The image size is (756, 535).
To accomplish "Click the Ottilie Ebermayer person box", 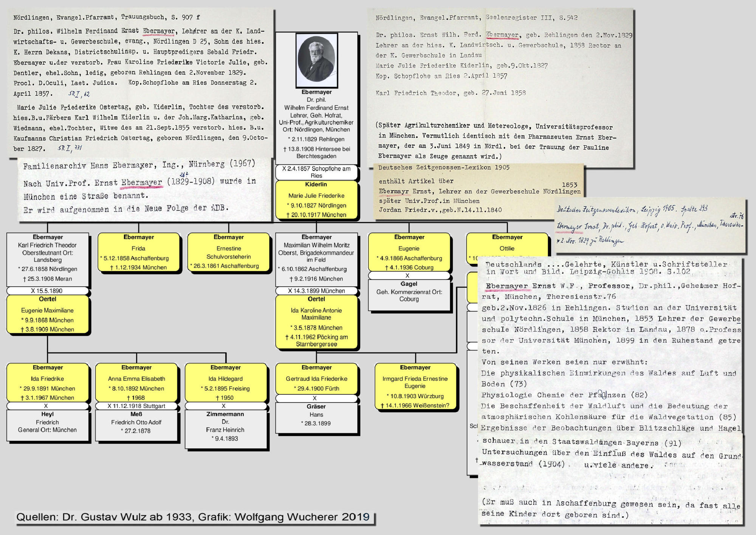I will (507, 246).
